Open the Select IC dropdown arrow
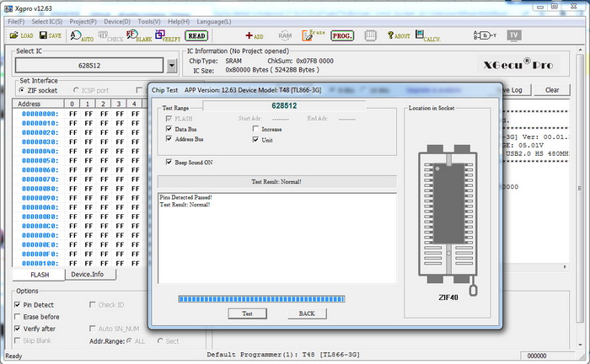 (172, 66)
